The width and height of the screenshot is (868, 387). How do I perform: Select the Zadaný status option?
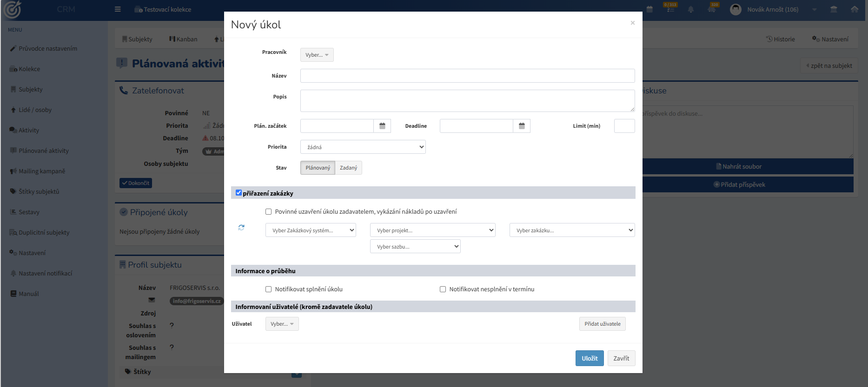348,168
